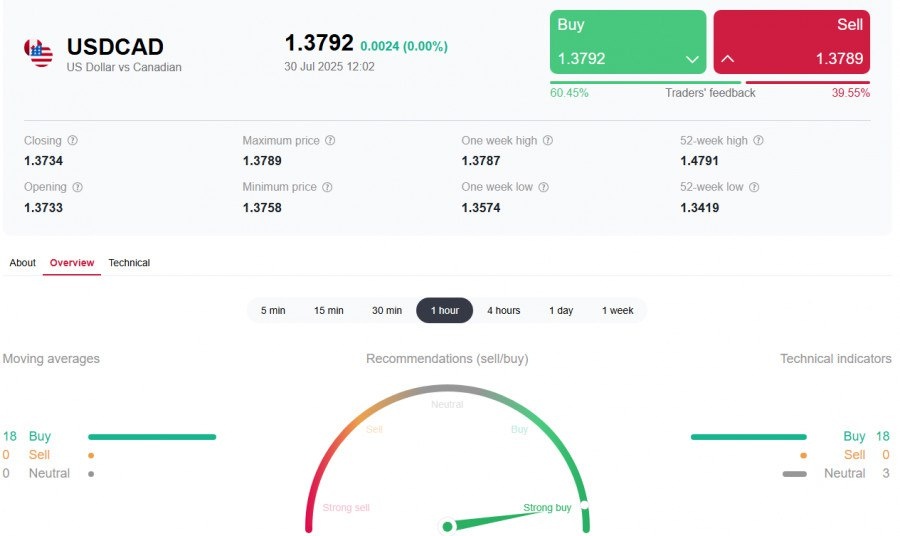Click the Moving averages Sell row
Screen dimensions: 900x536
(x=49, y=455)
